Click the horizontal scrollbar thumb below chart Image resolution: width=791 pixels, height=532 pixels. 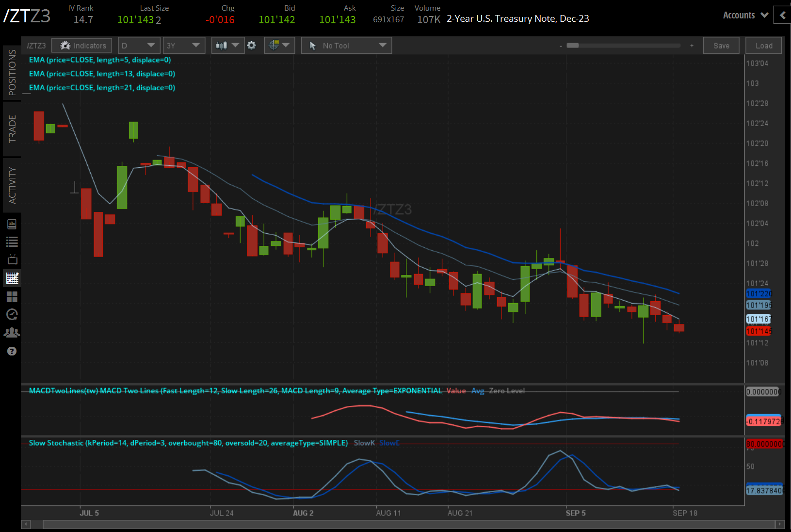pos(408,524)
